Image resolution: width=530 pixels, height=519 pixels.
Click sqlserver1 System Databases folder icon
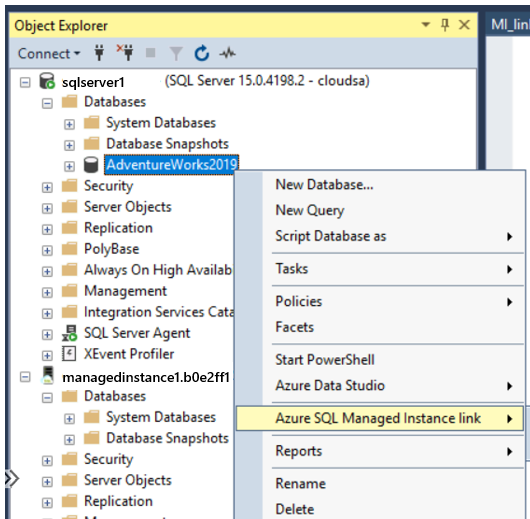(x=92, y=122)
